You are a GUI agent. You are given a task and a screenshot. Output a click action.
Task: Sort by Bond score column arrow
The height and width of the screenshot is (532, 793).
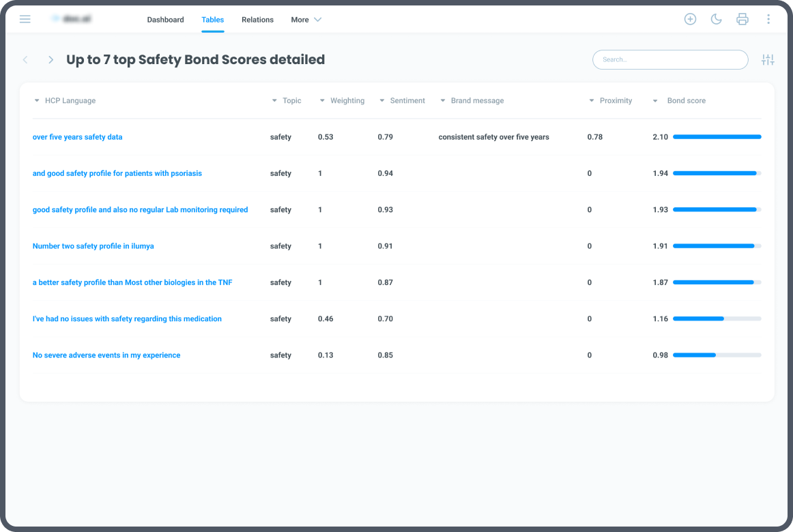coord(655,101)
